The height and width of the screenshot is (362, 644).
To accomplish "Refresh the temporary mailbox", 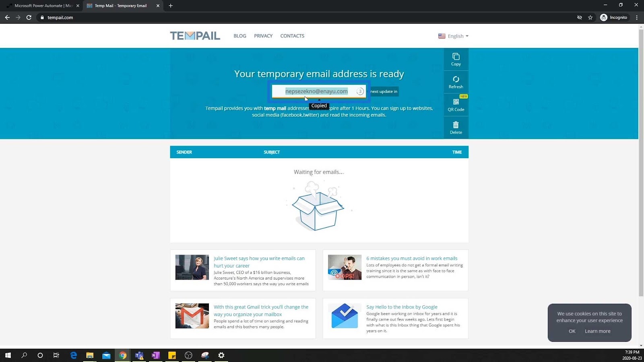I will click(456, 82).
